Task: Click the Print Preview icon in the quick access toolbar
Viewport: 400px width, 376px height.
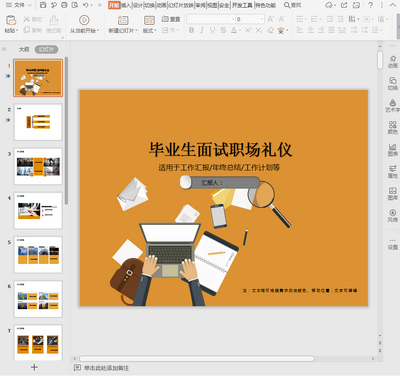Action: (75, 5)
